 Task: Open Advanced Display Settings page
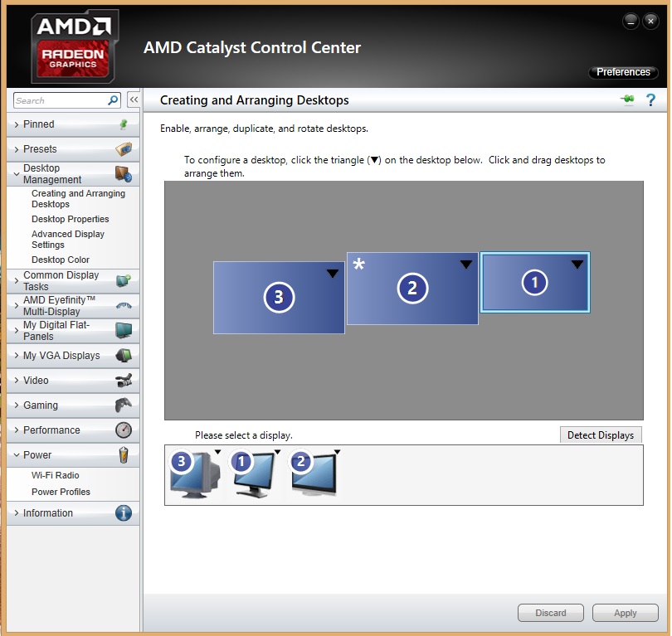68,239
